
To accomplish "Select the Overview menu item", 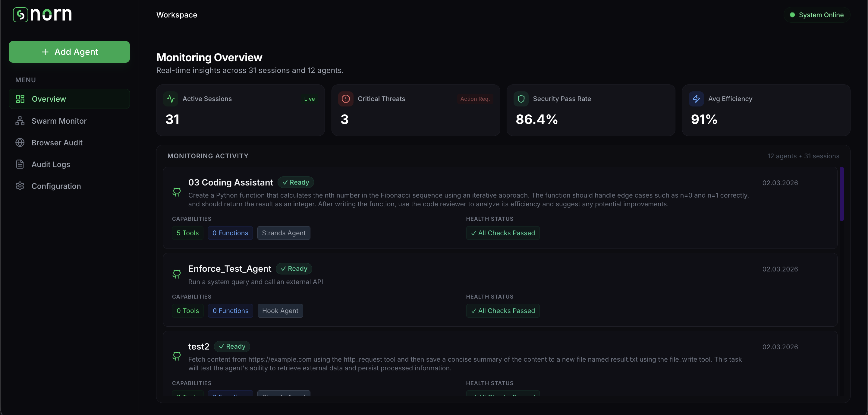I will pyautogui.click(x=49, y=99).
